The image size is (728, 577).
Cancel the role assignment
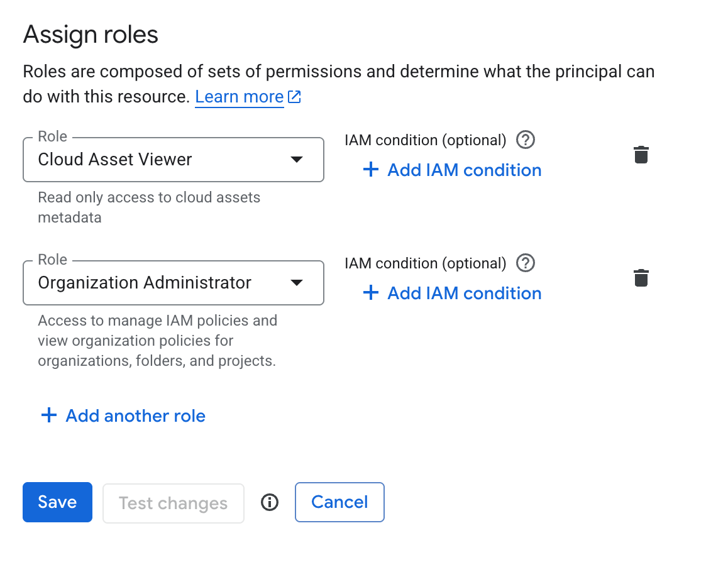[x=339, y=502]
